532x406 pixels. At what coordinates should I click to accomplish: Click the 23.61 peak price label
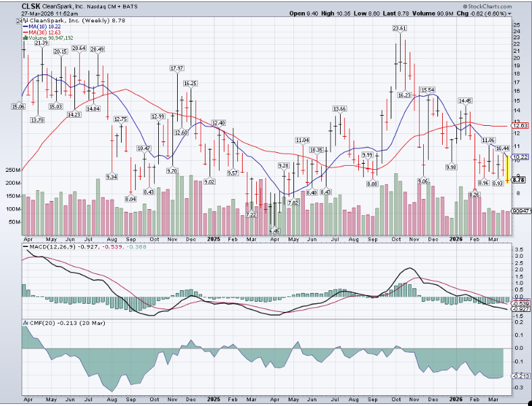coord(400,28)
